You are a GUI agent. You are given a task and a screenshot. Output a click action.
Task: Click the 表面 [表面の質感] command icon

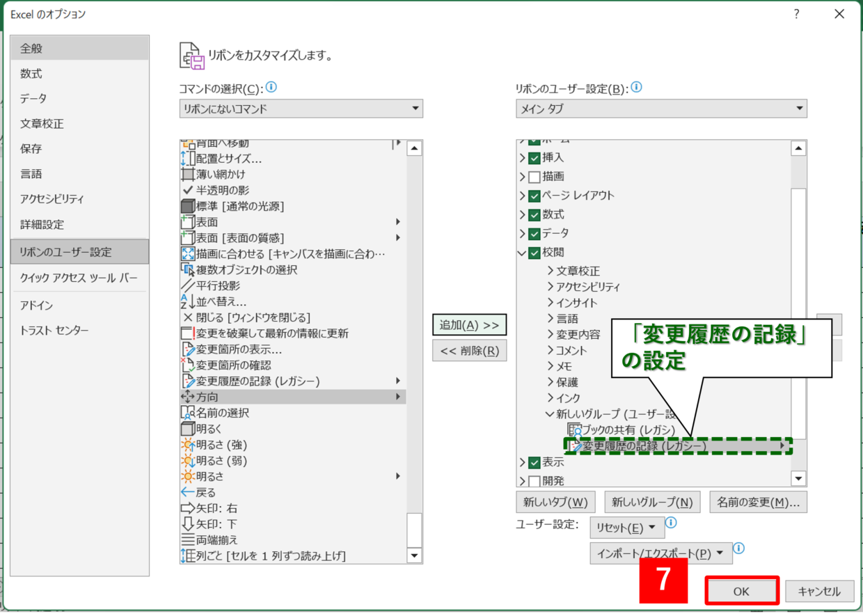click(x=188, y=238)
